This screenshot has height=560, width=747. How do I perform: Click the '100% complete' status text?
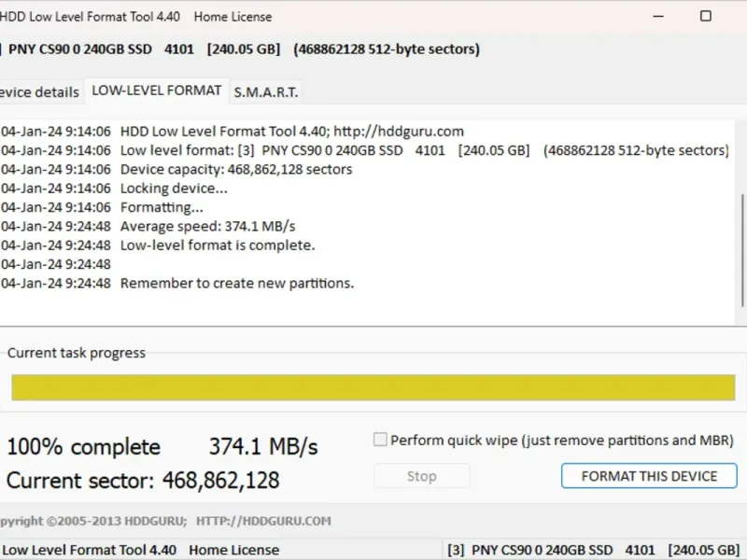pos(84,447)
